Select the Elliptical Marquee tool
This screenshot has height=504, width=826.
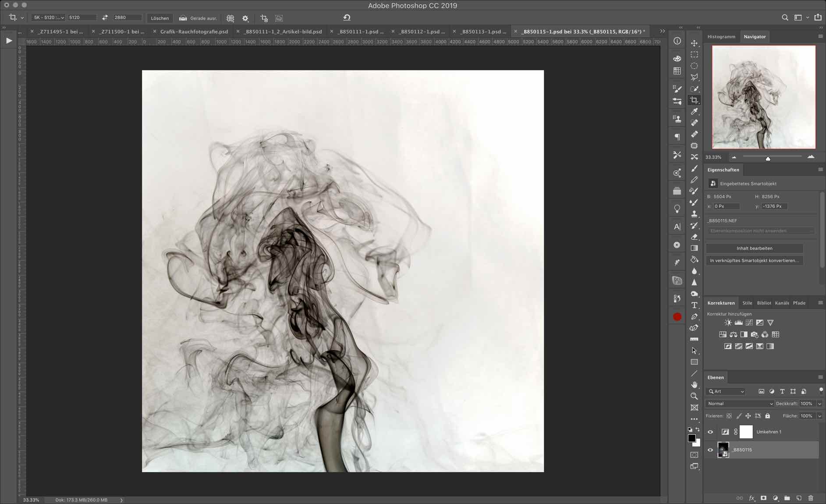coord(694,66)
